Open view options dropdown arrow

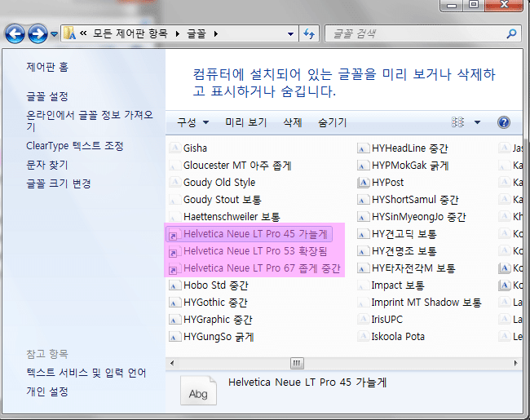477,122
